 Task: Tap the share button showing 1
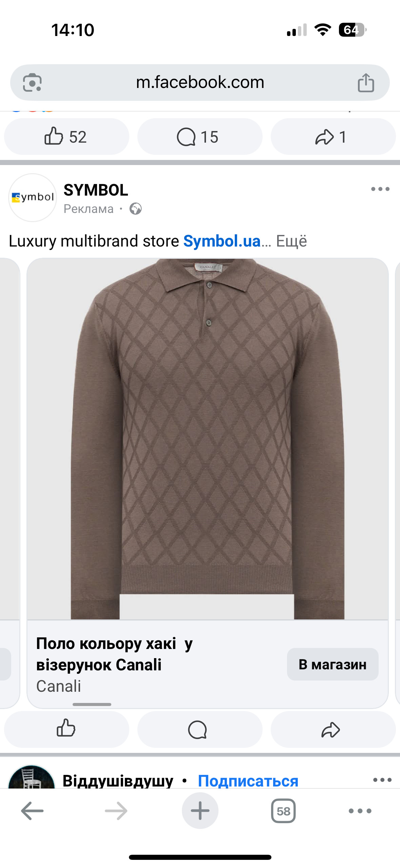point(333,137)
